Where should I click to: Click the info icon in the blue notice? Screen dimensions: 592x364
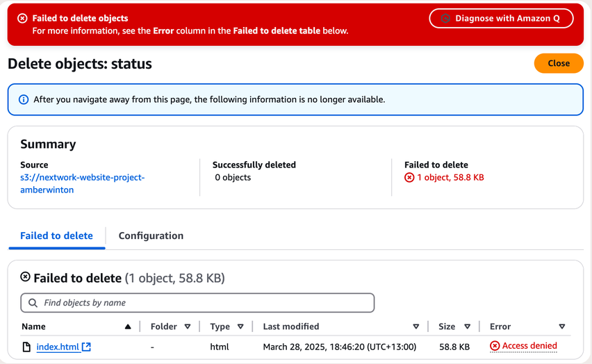[x=24, y=100]
